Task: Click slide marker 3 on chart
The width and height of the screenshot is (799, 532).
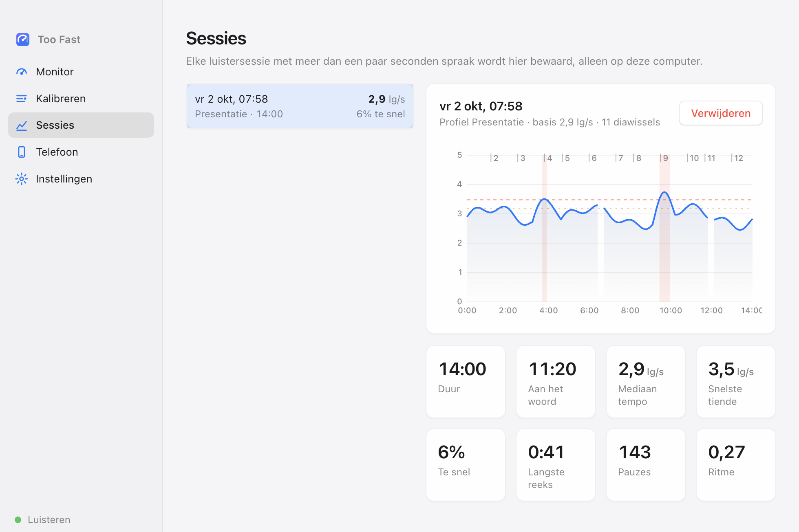Action: click(521, 158)
